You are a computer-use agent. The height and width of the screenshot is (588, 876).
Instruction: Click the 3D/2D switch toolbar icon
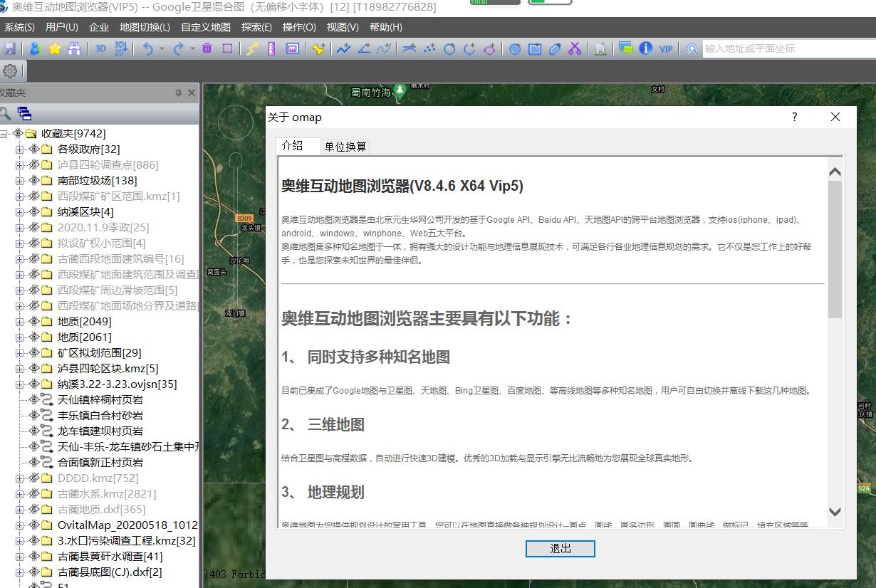click(x=121, y=48)
